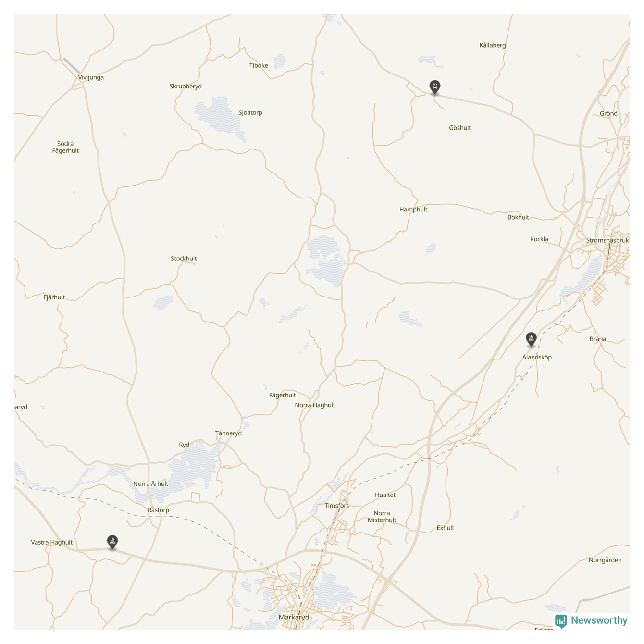Screen dimensions: 644x644
Task: Click the Tånneryd place label
Action: [228, 433]
